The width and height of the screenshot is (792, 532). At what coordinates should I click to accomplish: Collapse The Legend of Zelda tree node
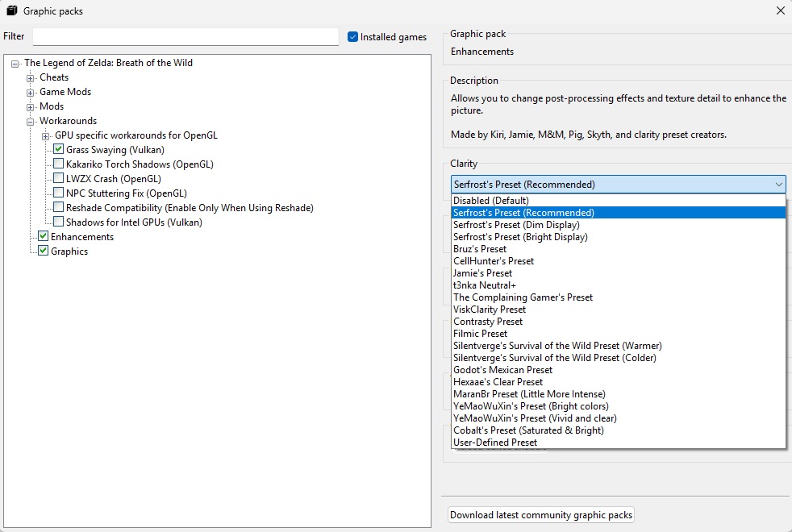click(15, 64)
